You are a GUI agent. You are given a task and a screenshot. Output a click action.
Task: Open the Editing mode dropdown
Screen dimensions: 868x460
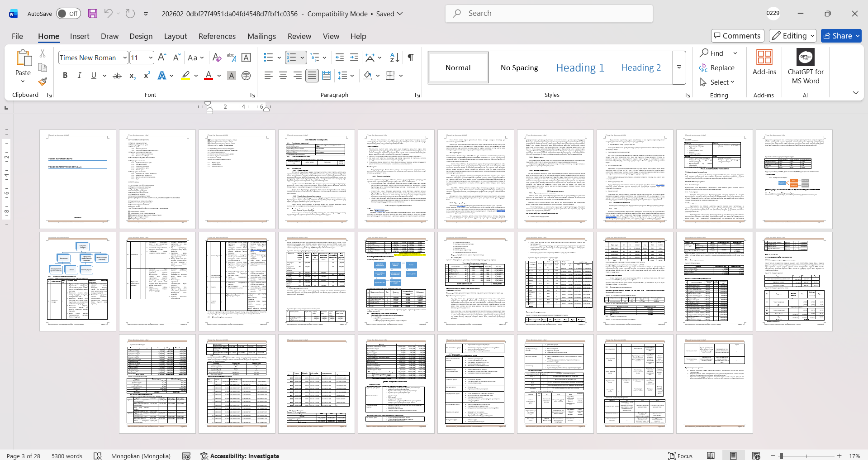793,36
